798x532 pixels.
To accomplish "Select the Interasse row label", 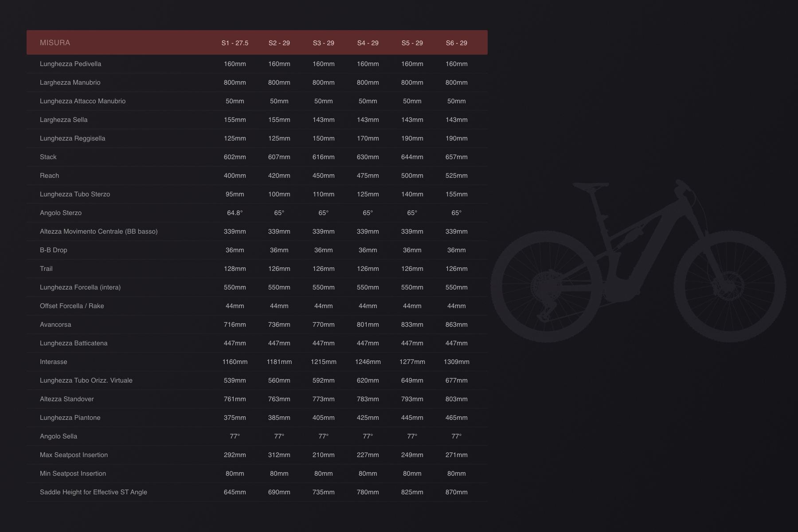I will point(53,362).
